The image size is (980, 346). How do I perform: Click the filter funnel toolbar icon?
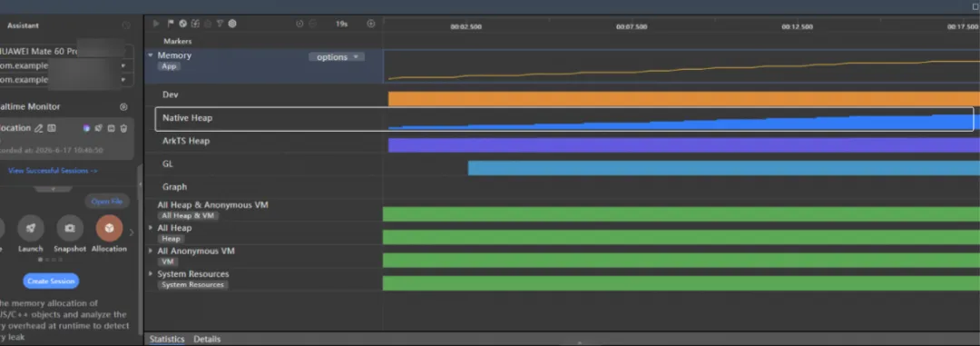pos(220,24)
